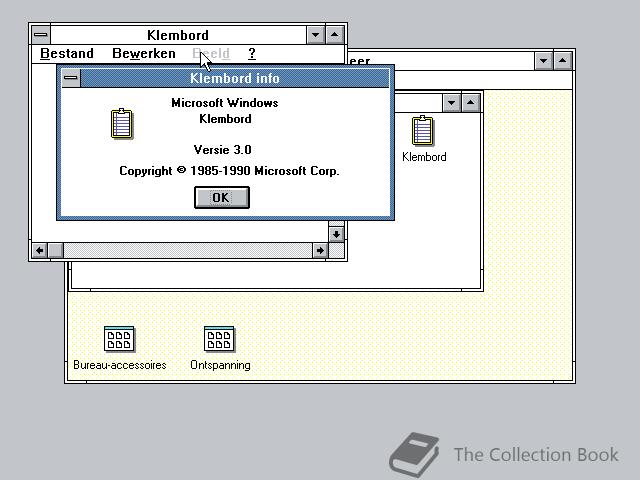Click the Klembord label under the program icon
This screenshot has height=480, width=640.
tap(424, 157)
